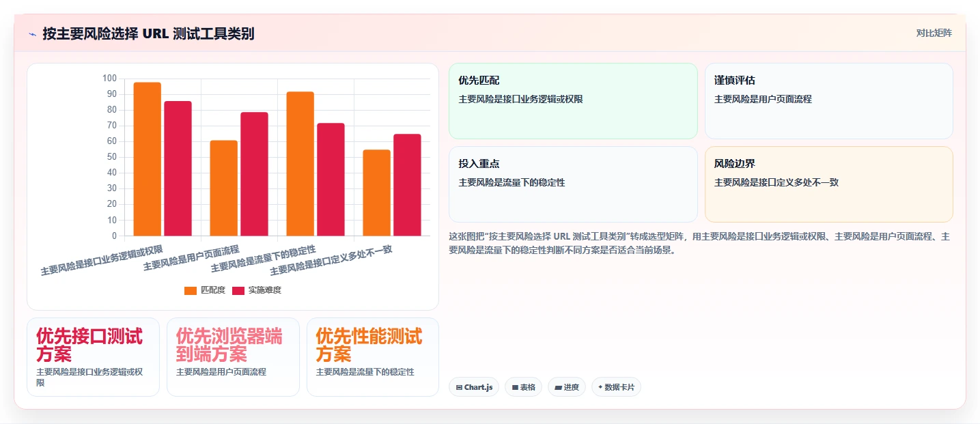Screen dimensions: 980x424
Task: Click the icon inside Chart.js chip
Action: pyautogui.click(x=460, y=387)
